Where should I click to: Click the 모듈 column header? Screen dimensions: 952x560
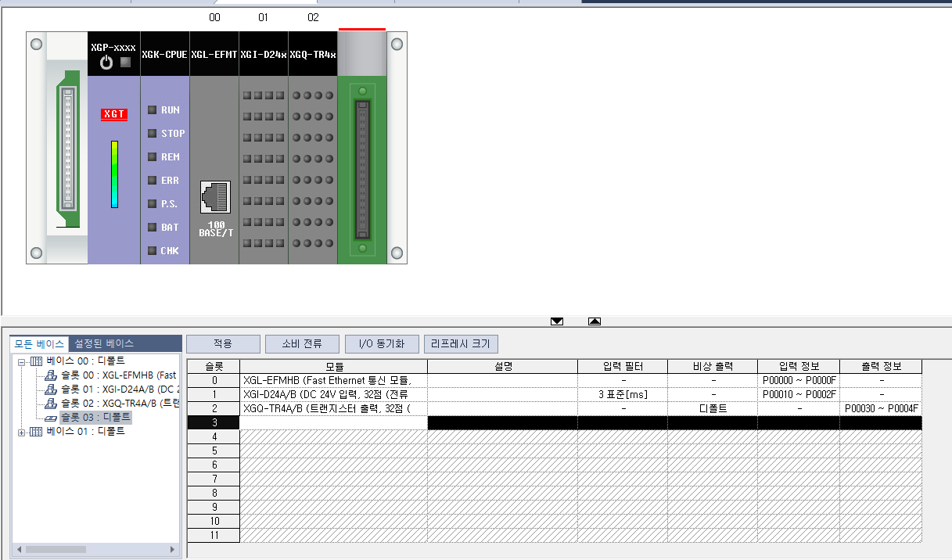334,366
